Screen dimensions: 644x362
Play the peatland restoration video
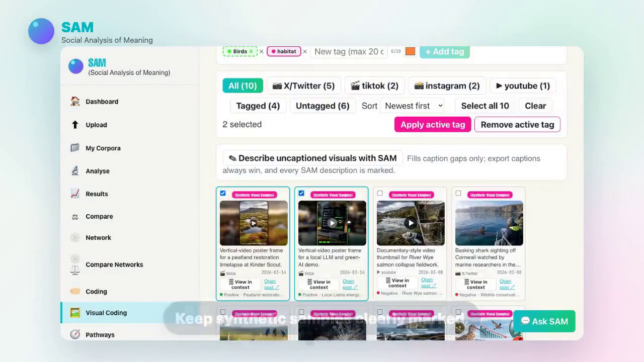click(254, 223)
